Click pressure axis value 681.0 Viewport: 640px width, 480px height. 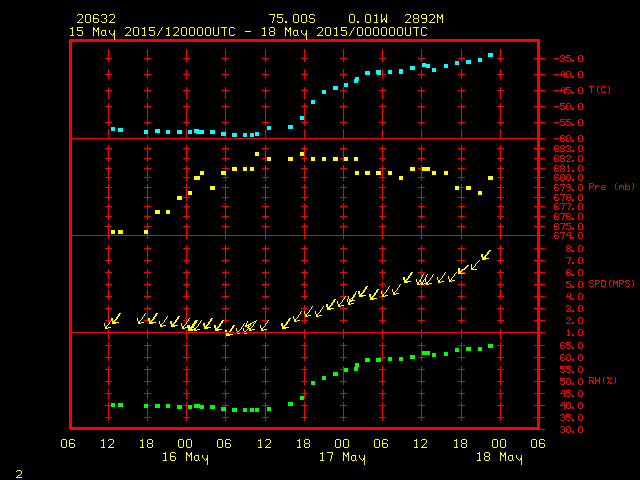pos(569,168)
